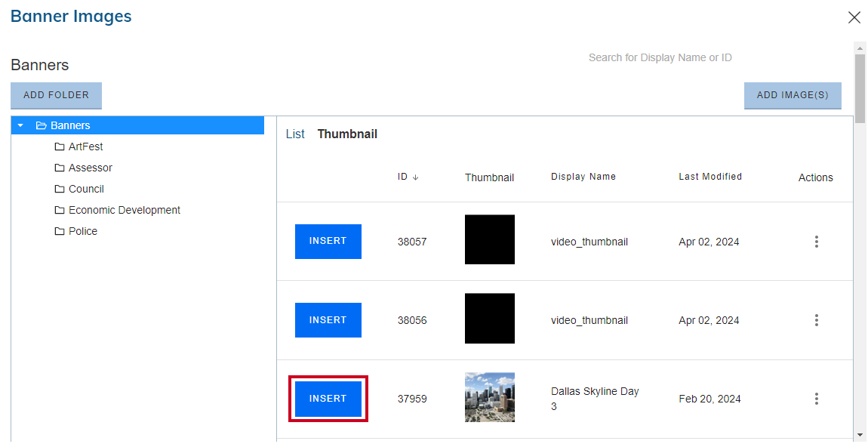The width and height of the screenshot is (868, 444).
Task: Click the ID value 37959
Action: coord(412,399)
